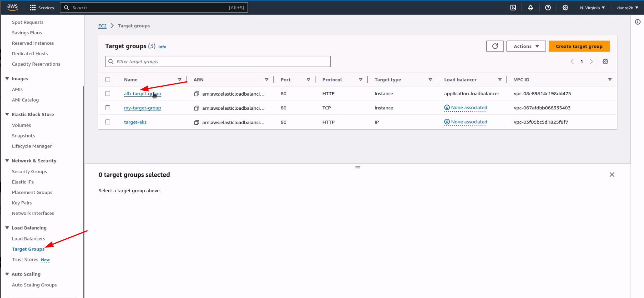Image resolution: width=644 pixels, height=298 pixels.
Task: Sort by Target type column arrow
Action: click(430, 80)
